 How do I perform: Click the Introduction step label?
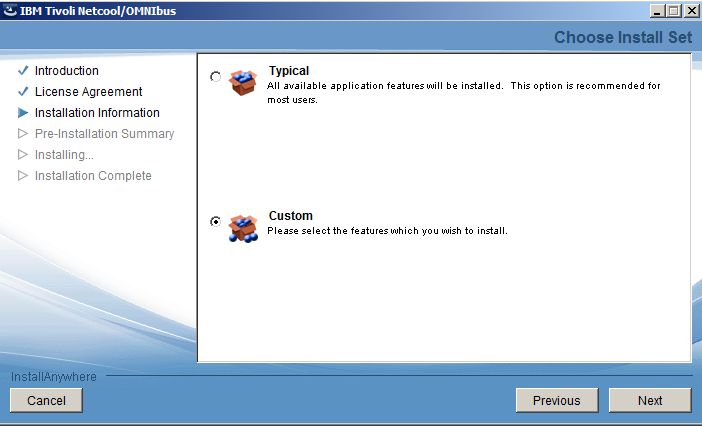point(67,71)
